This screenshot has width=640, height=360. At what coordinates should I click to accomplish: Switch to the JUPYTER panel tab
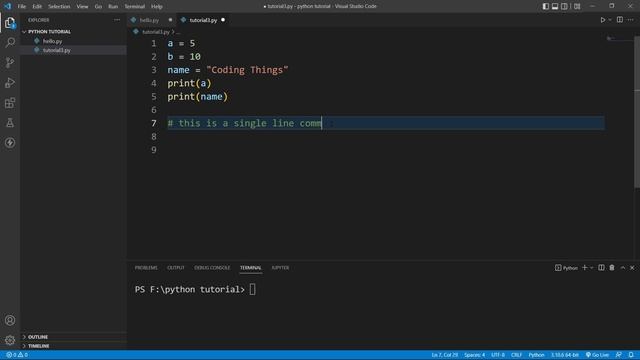pos(280,268)
